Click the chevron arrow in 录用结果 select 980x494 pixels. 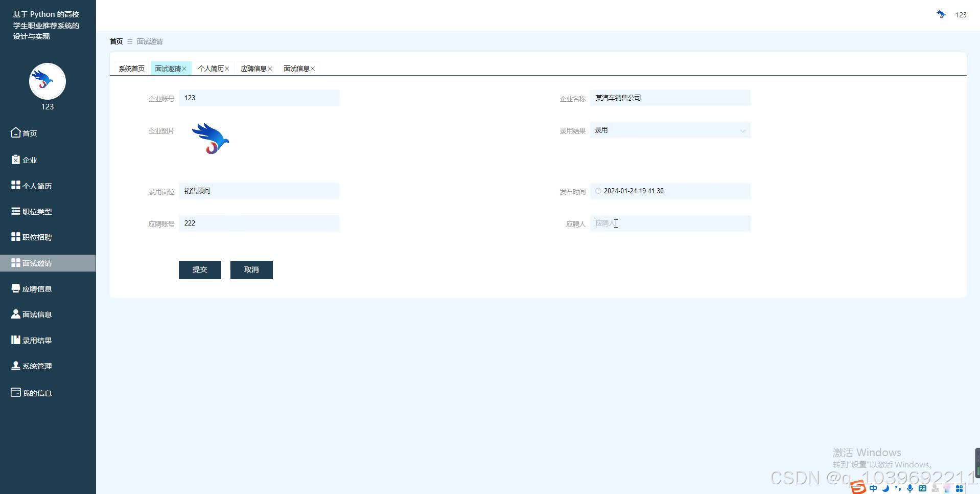pos(743,131)
